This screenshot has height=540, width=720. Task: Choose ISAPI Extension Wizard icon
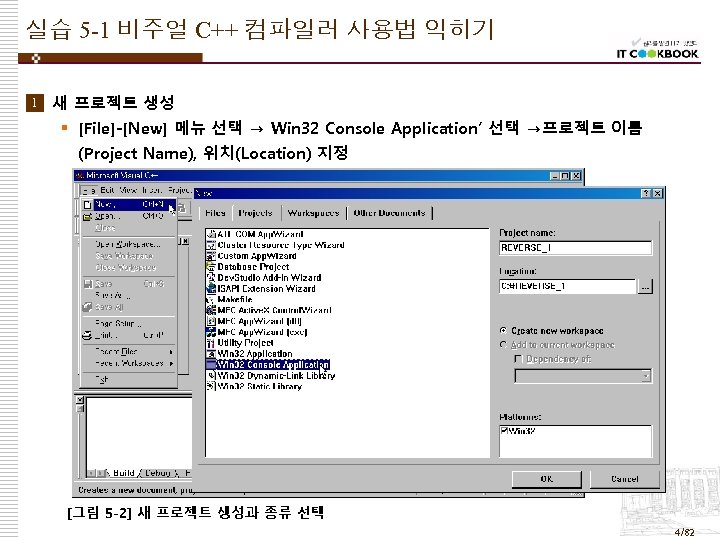211,289
